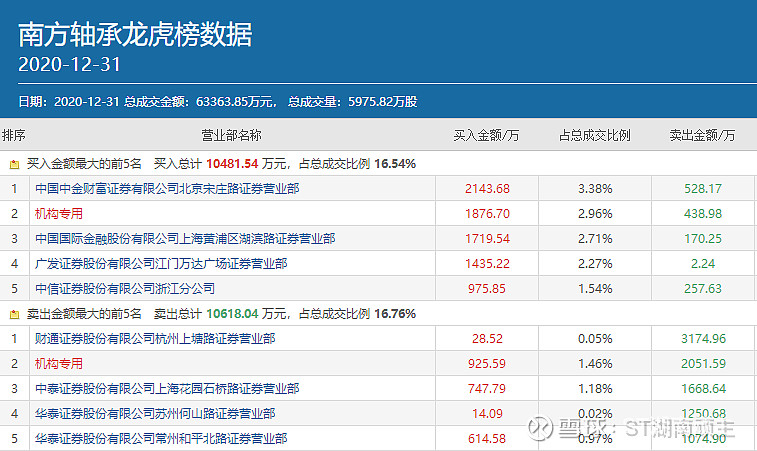Image resolution: width=757 pixels, height=451 pixels.
Task: Open 中信证券股份有限公司浙江分公司 link
Action: tap(125, 289)
